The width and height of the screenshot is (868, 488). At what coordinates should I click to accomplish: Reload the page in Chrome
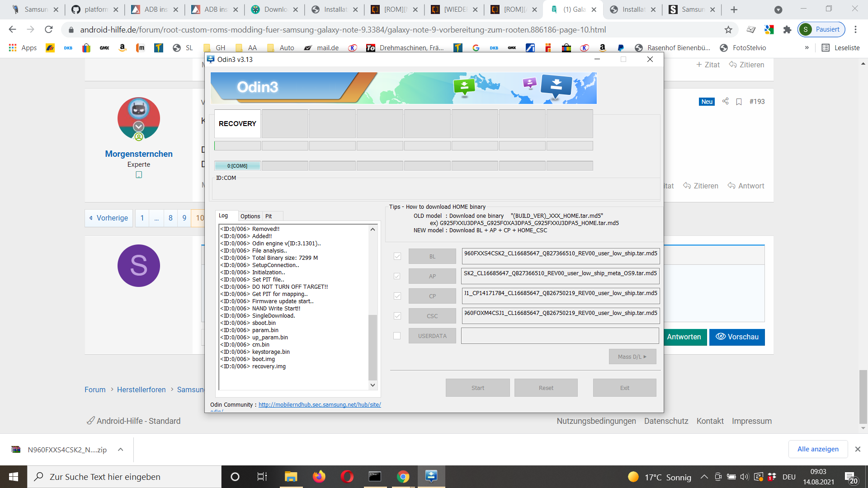(x=49, y=30)
